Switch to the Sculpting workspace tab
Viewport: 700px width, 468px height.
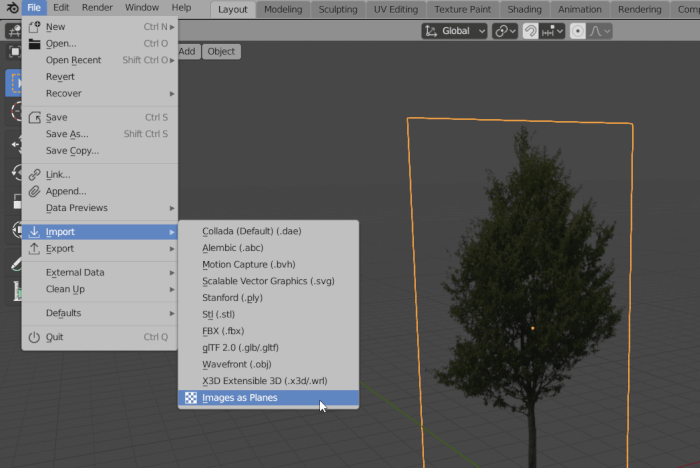point(338,9)
